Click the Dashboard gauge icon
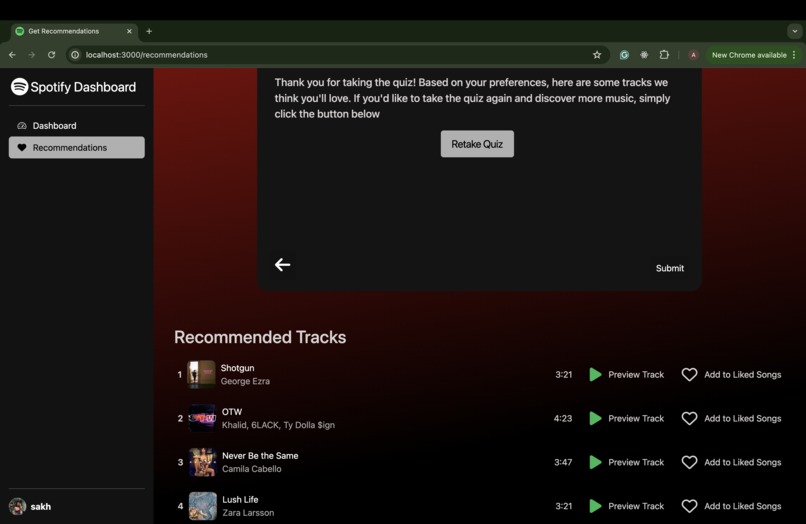The height and width of the screenshot is (524, 806). click(22, 125)
